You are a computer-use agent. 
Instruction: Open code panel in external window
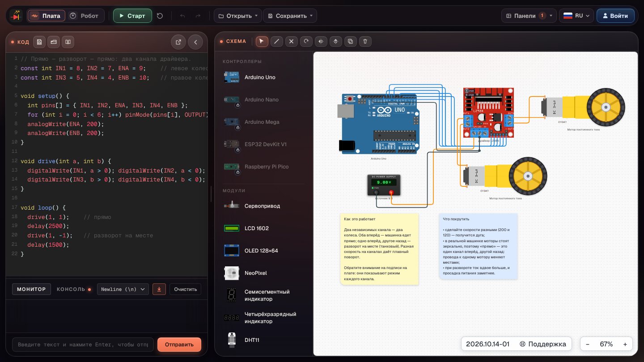[x=178, y=42]
